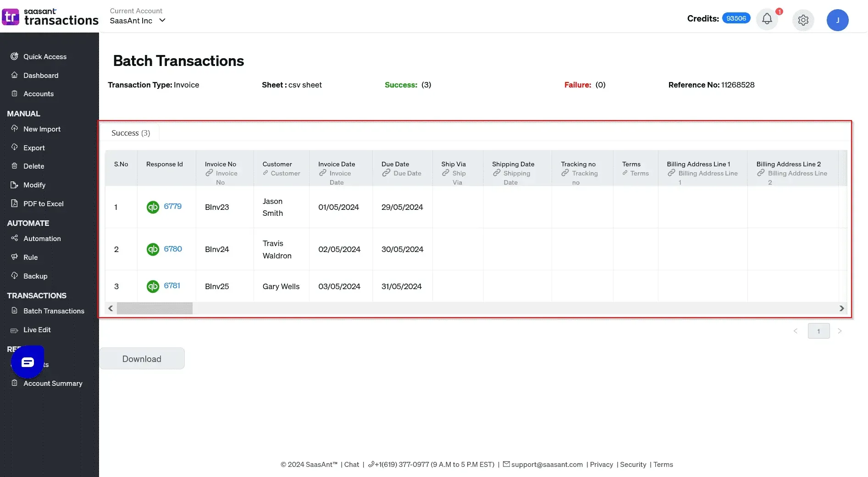Click the QuickBooks icon beside 6781

click(x=153, y=286)
